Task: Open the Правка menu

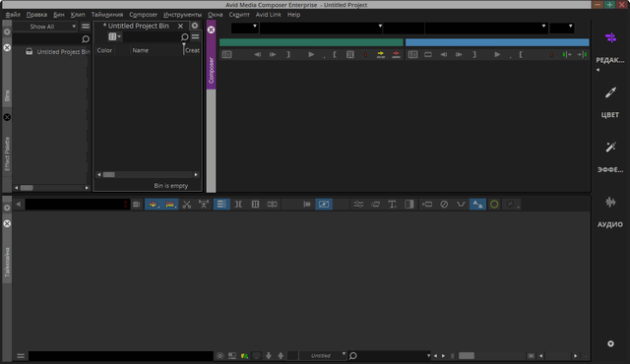Action: [x=36, y=15]
